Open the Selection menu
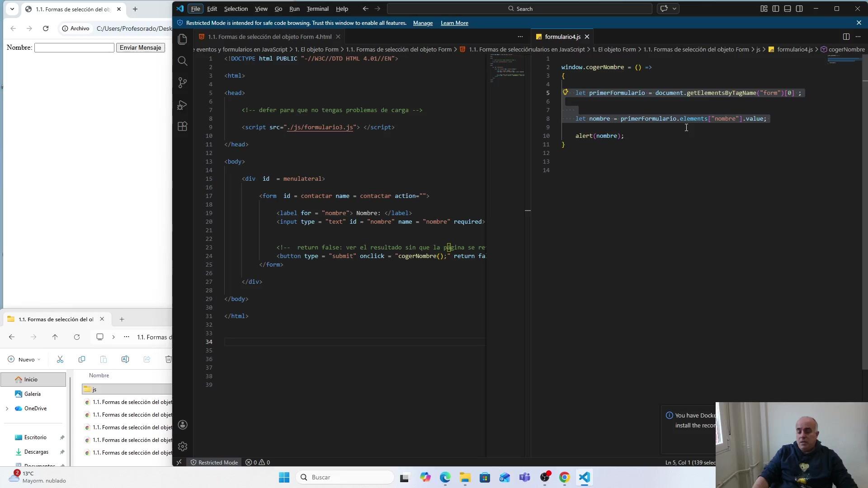This screenshot has width=868, height=488. (236, 9)
